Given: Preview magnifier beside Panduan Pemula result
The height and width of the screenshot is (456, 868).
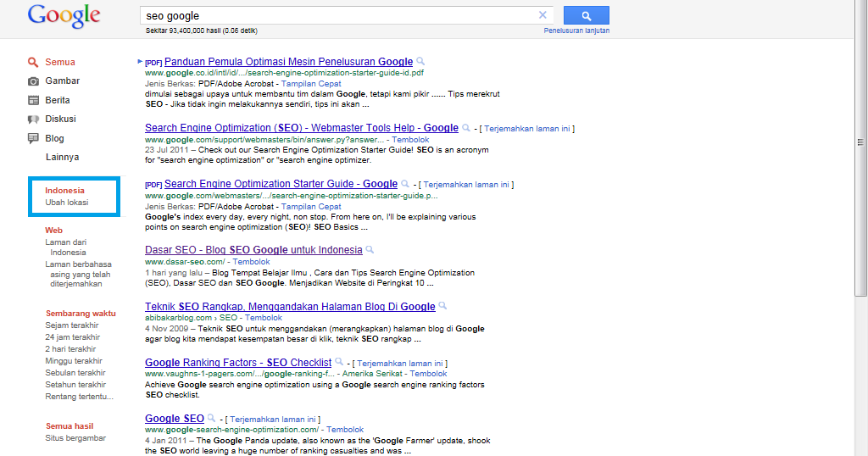Looking at the screenshot, I should tap(420, 61).
